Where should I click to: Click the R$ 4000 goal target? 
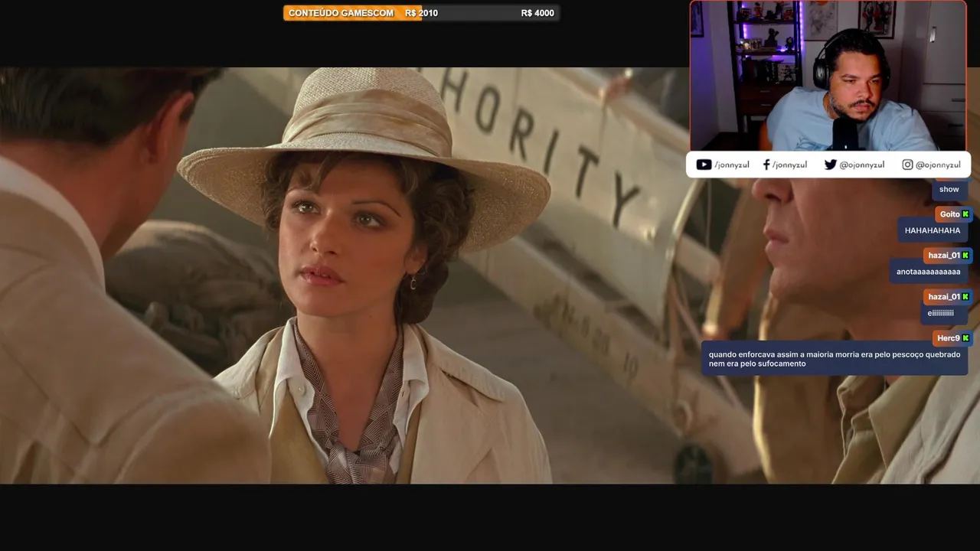537,13
